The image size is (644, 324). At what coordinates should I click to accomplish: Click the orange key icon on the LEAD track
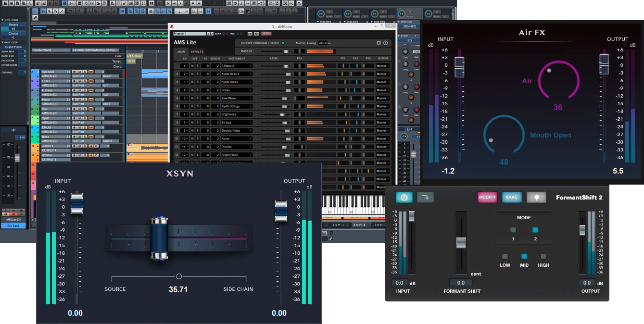click(x=90, y=81)
